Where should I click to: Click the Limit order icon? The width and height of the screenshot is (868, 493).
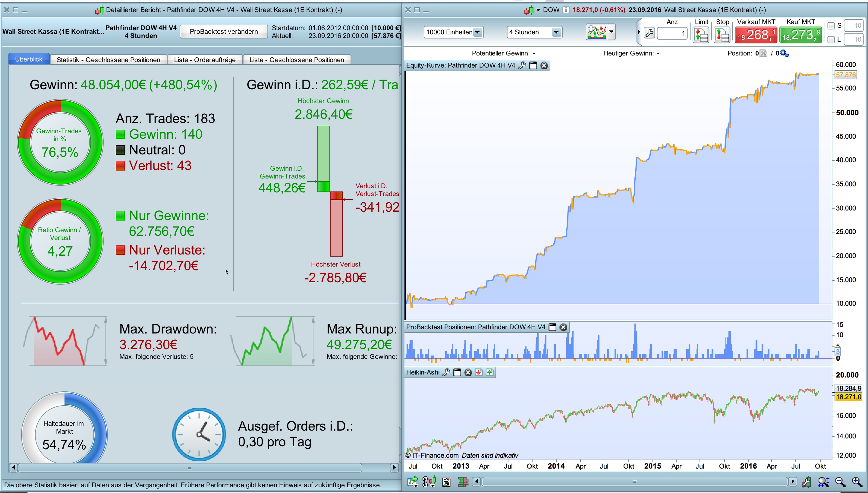[x=700, y=35]
